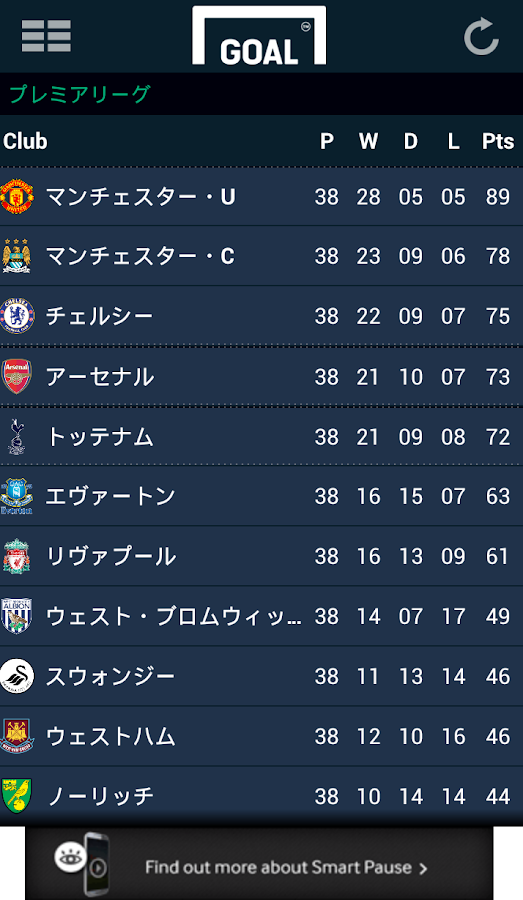Tap the Smart Pause ad arrow
Viewport: 523px width, 900px height.
(423, 868)
